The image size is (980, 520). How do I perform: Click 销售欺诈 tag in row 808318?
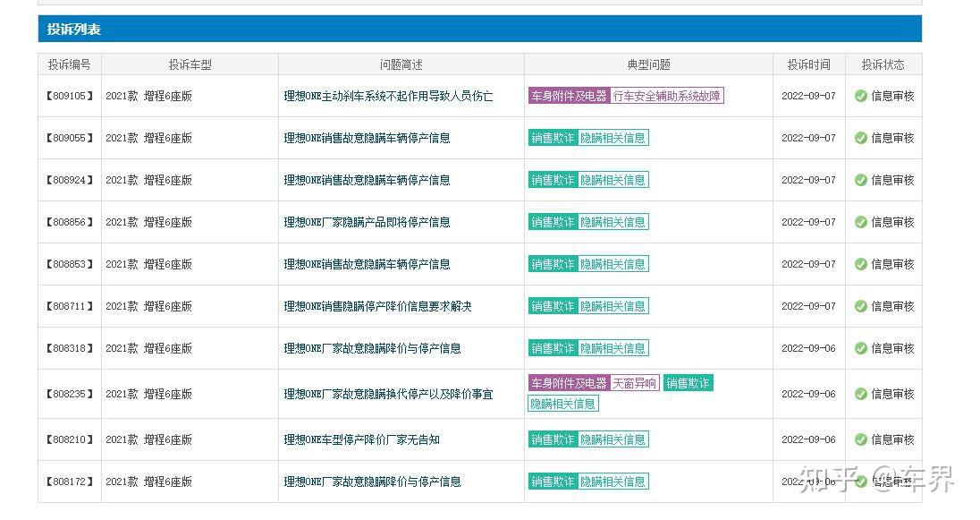(553, 348)
